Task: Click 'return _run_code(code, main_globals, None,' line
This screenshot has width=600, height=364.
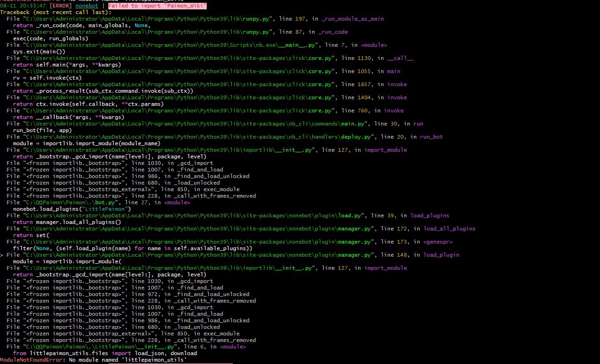Action: [x=82, y=25]
